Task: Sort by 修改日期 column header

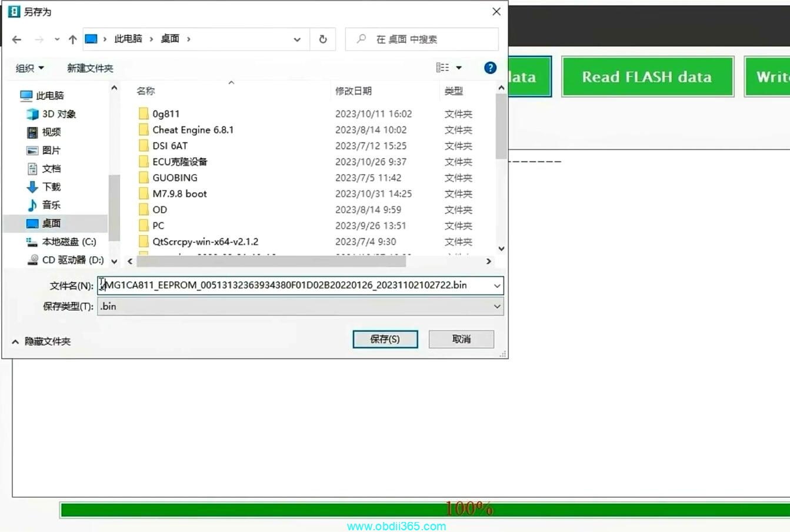Action: (354, 91)
